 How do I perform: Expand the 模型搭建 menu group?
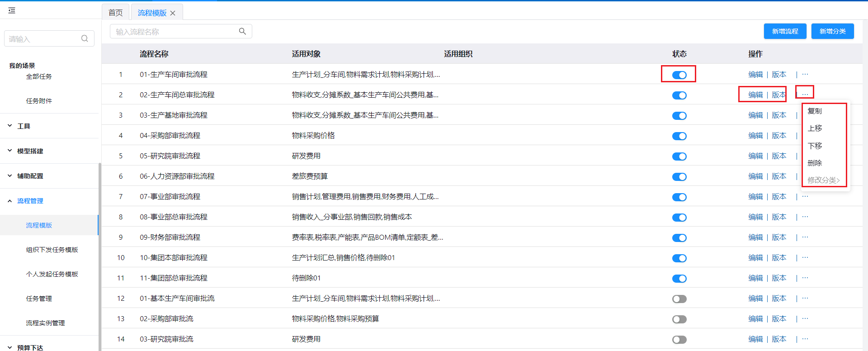pyautogui.click(x=30, y=151)
